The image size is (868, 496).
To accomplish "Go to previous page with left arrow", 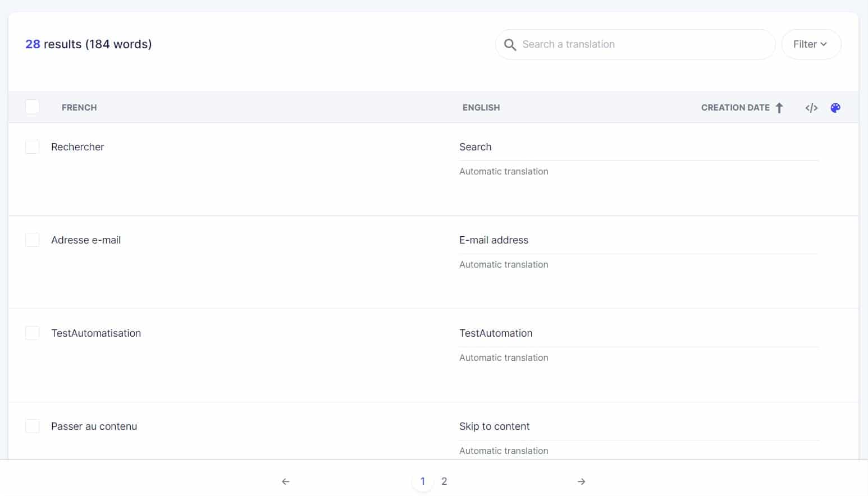I will (x=286, y=481).
